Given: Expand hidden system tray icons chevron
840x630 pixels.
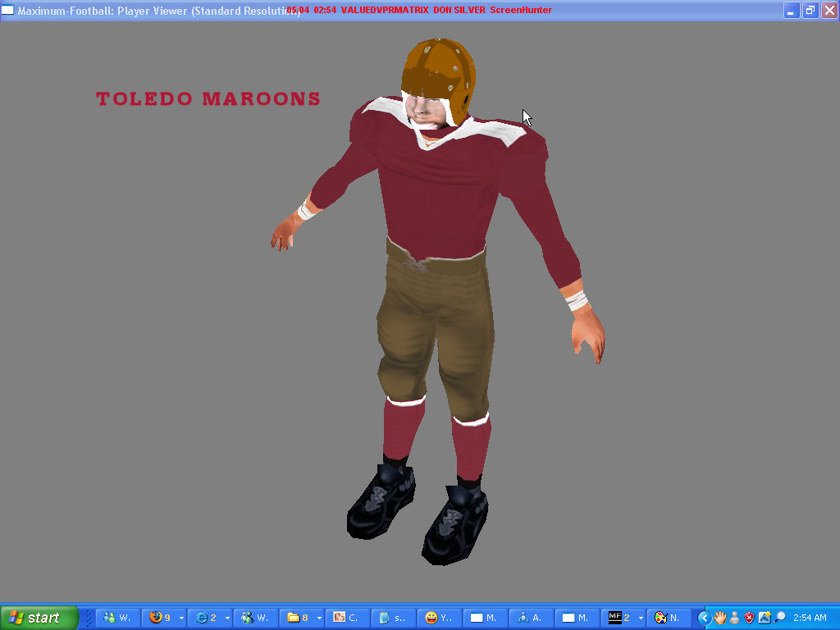Looking at the screenshot, I should coord(704,618).
